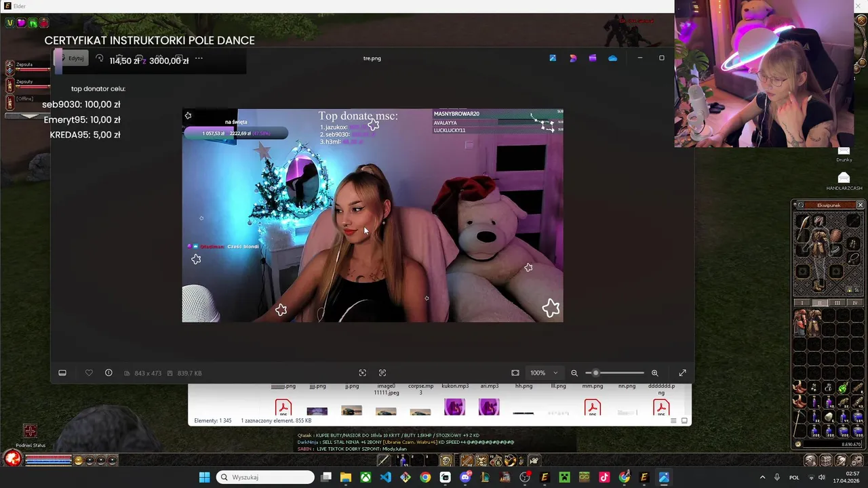Mark tre.png as favorite with heart

(x=89, y=373)
